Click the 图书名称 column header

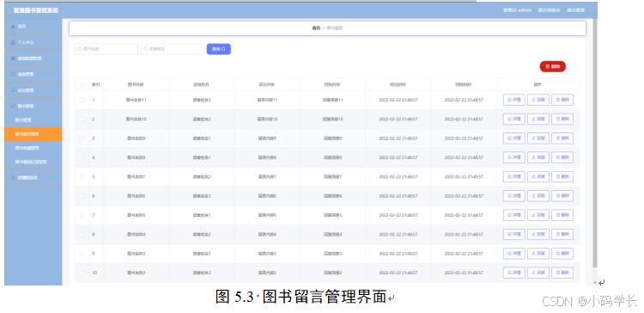point(136,85)
